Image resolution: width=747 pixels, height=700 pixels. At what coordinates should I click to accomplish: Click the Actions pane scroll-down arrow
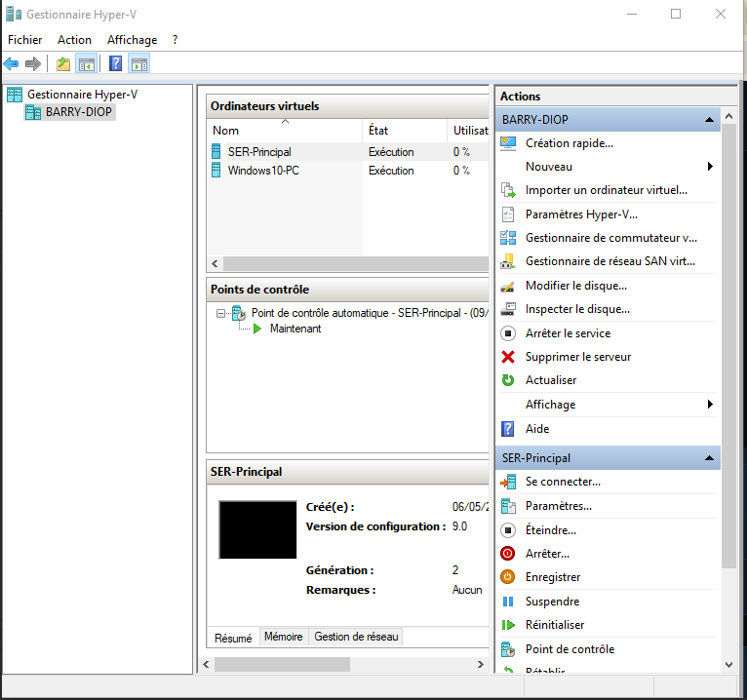tap(728, 665)
